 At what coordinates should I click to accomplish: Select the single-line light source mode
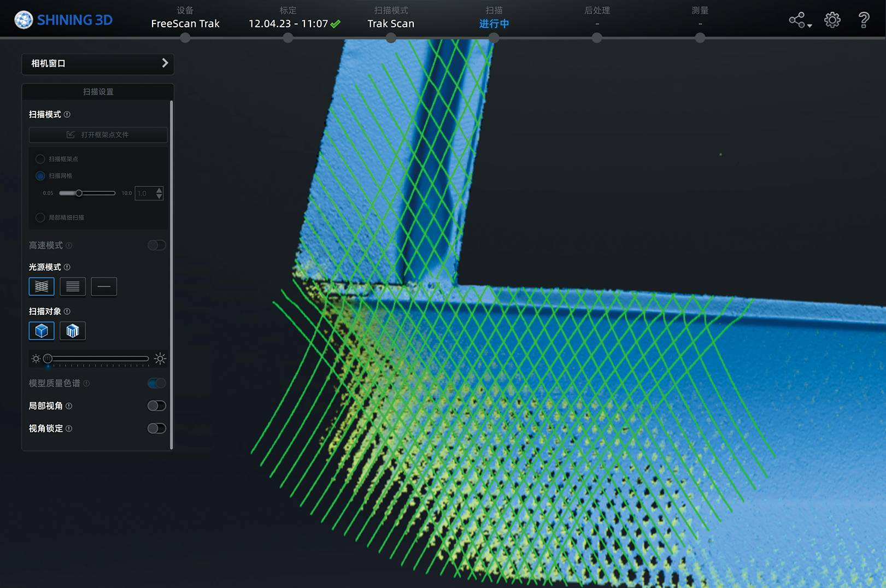point(104,286)
